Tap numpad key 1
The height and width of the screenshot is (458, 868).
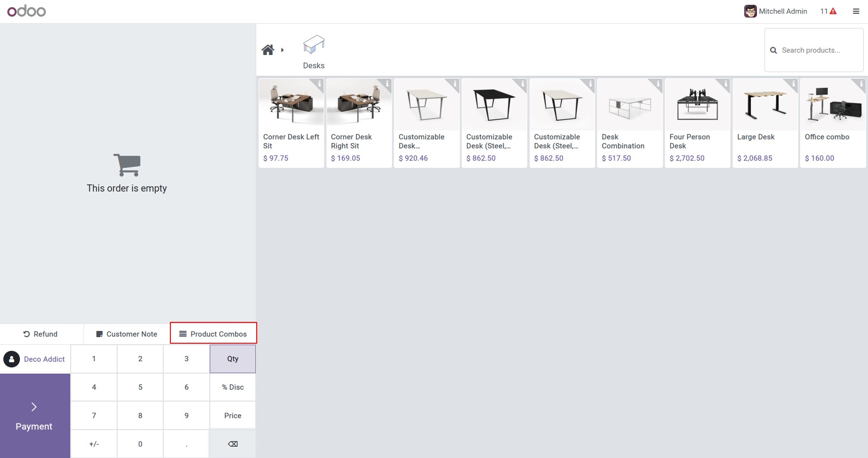(94, 359)
